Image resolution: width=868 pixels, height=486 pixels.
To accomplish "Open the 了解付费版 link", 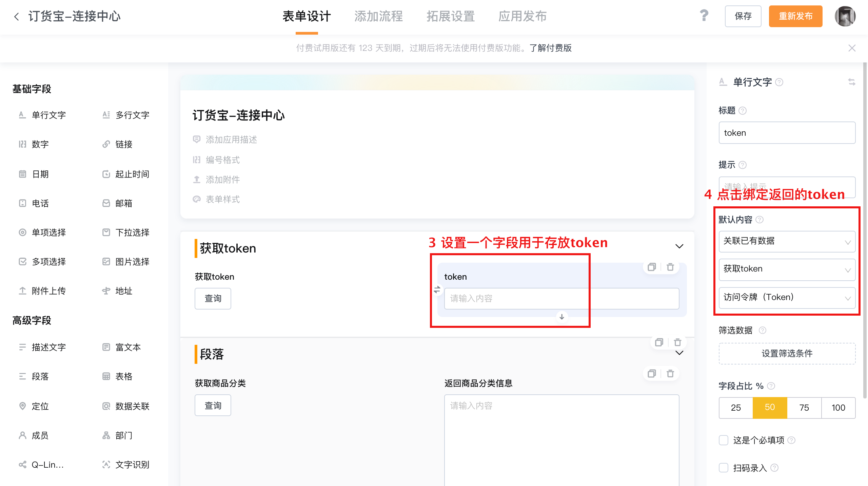I will tap(551, 48).
